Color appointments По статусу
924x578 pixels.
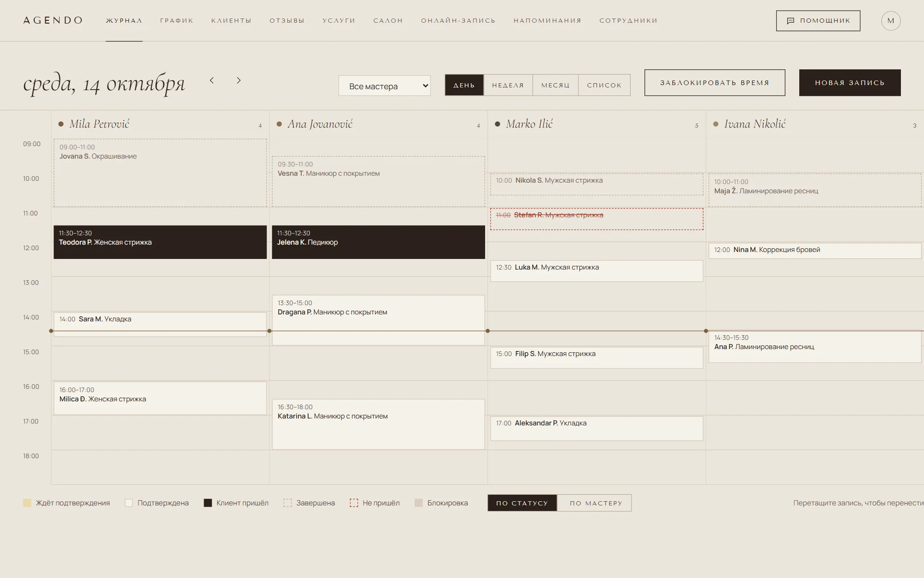click(522, 503)
